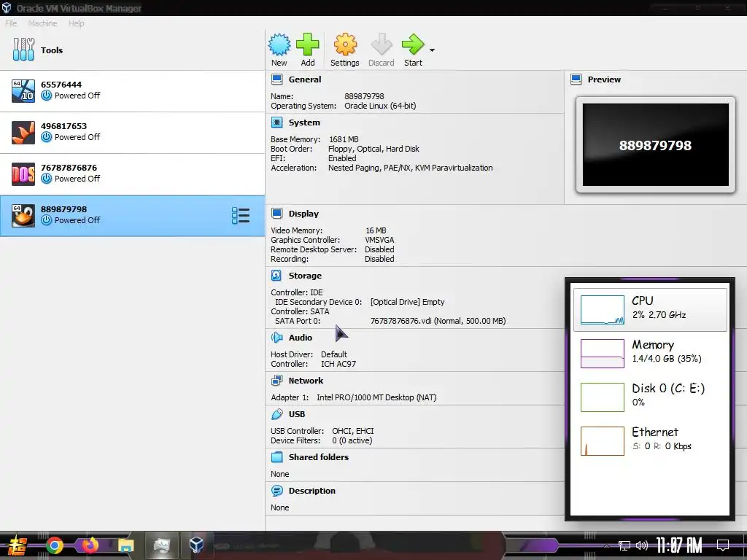Click the Description speech bubble icon
Screen dimensions: 747x560
click(x=276, y=491)
